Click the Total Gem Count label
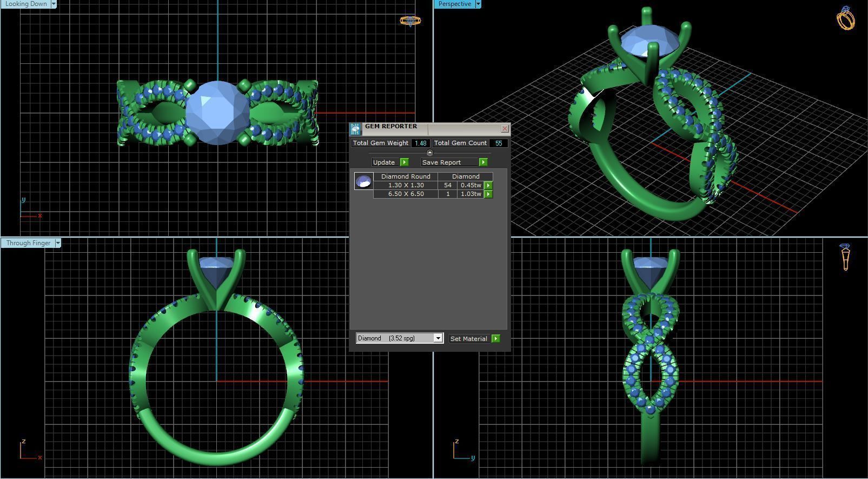Viewport: 868px width, 479px height. (460, 143)
